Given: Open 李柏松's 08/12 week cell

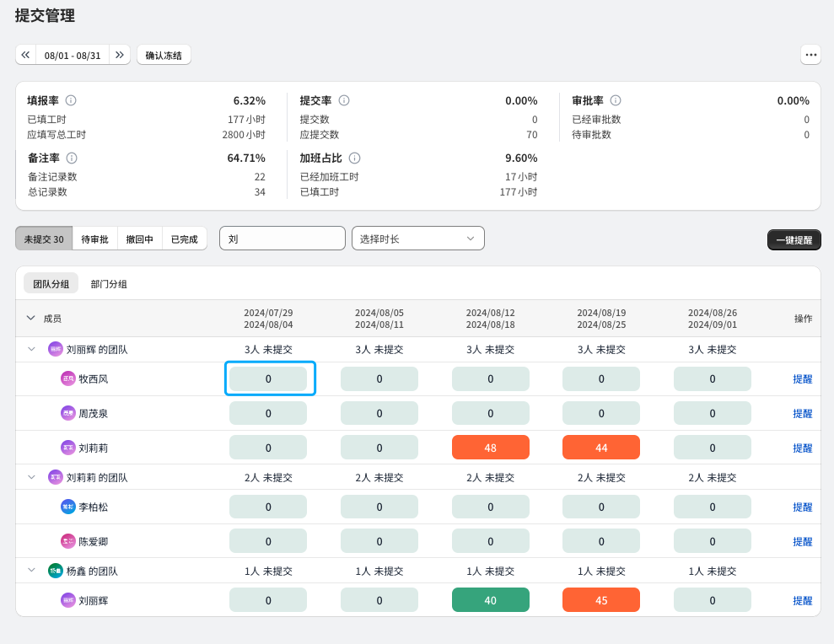Looking at the screenshot, I should (x=491, y=507).
